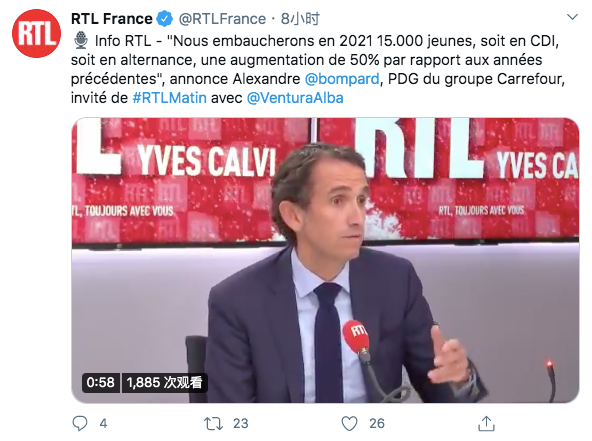Viewport: 592px width, 441px height.
Task: Open the RTL France account name
Action: coord(111,19)
